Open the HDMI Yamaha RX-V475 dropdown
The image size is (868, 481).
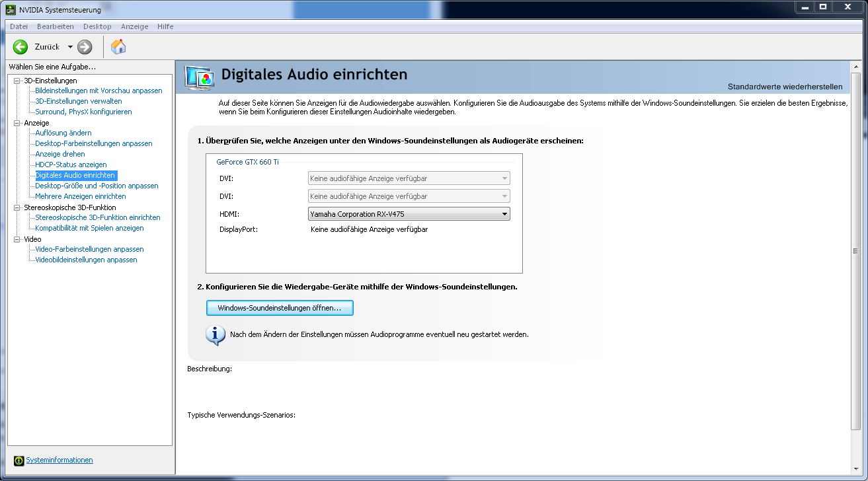pos(409,213)
